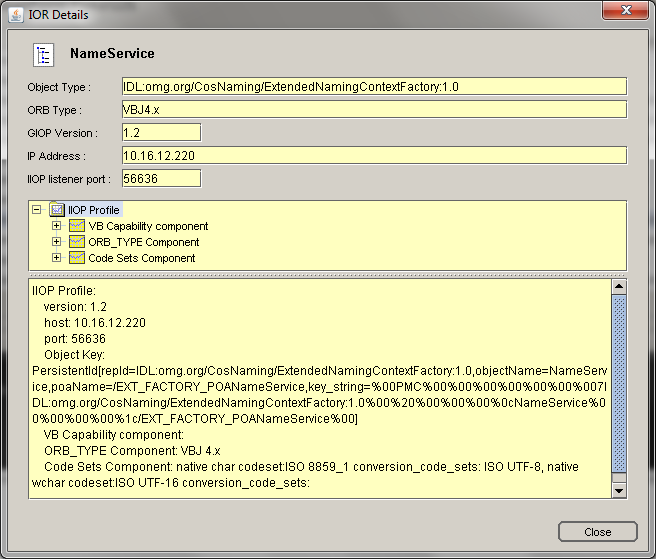This screenshot has height=559, width=656.
Task: Click the 'IIOP Profile:' line in details
Action: tap(64, 291)
